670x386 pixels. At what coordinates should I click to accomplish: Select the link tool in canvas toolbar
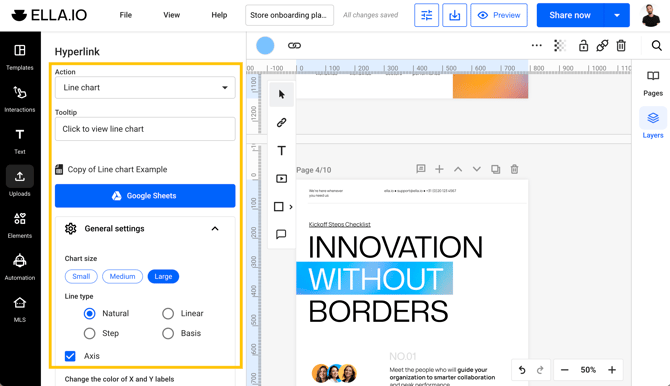click(282, 123)
